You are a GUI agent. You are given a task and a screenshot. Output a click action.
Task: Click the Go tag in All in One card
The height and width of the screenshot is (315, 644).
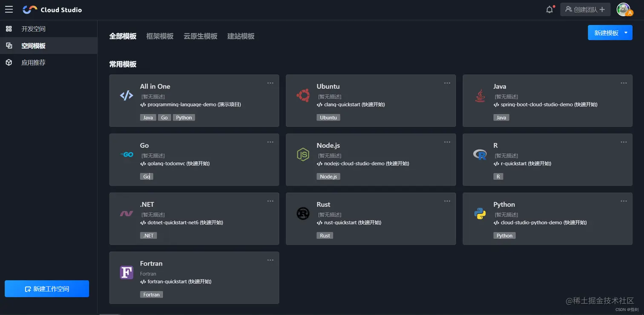(x=164, y=117)
